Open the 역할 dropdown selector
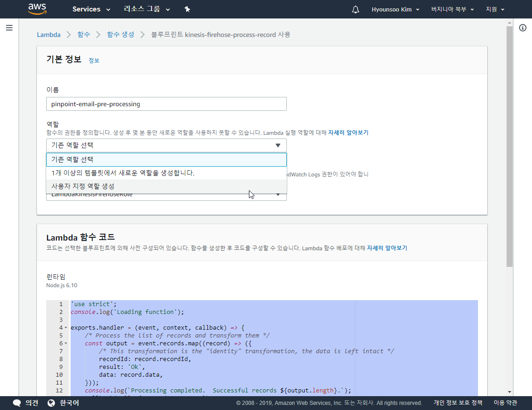This screenshot has width=532, height=410. point(166,145)
